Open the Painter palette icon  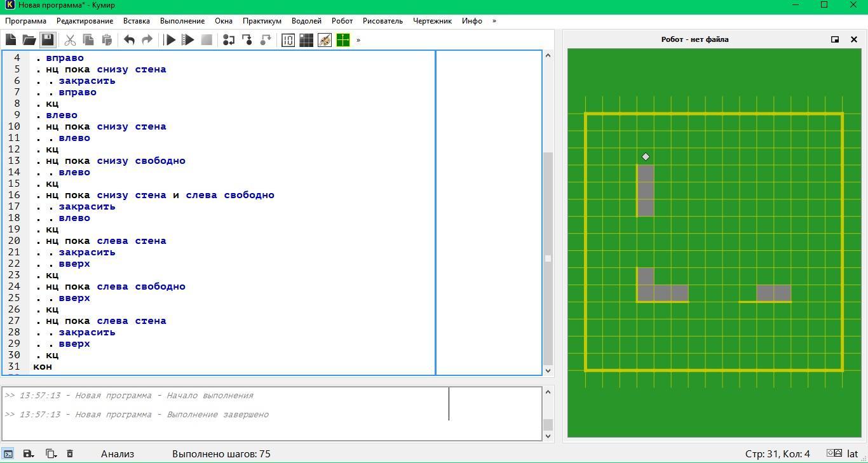click(x=325, y=40)
